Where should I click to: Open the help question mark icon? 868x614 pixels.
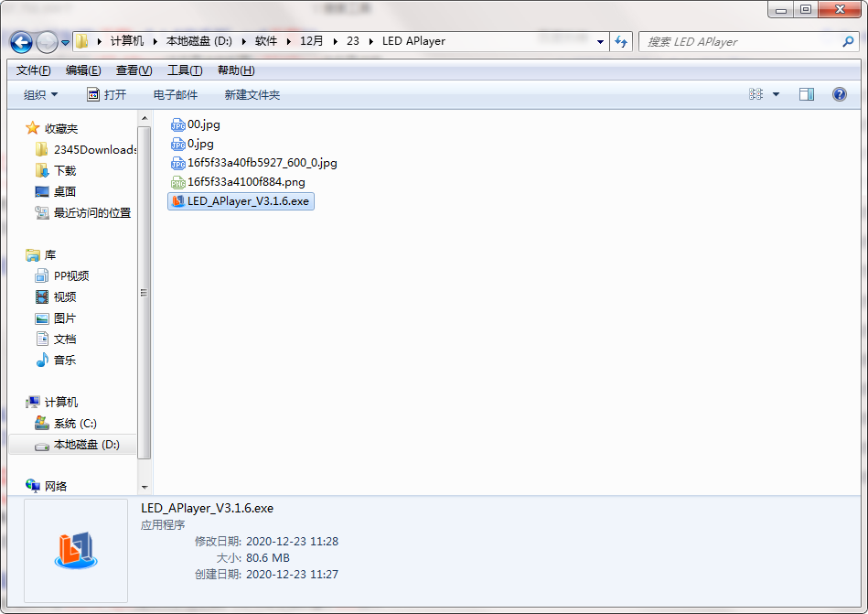[x=839, y=94]
